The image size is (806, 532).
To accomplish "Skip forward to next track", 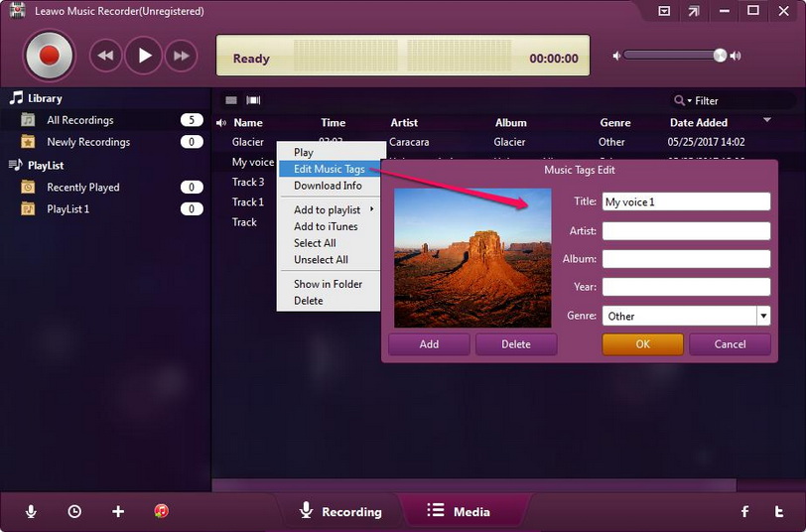I will pyautogui.click(x=181, y=56).
